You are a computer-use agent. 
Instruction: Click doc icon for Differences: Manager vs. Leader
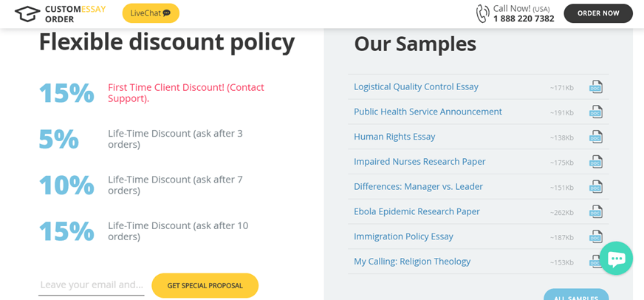596,186
